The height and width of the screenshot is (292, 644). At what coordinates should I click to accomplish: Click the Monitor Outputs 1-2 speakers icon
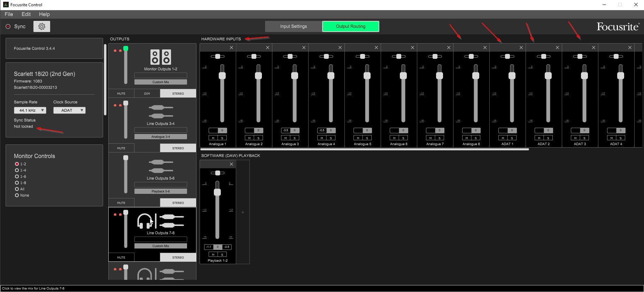click(x=161, y=57)
